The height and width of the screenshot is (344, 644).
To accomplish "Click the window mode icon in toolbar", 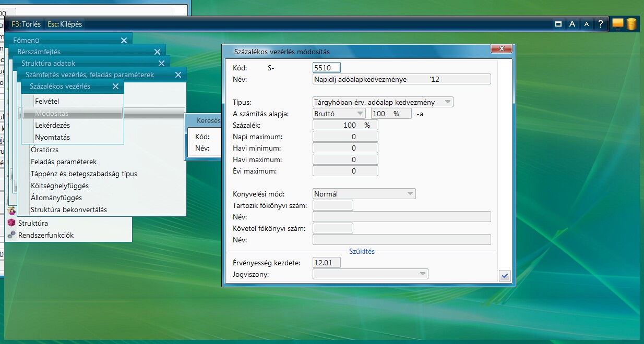I will 558,24.
